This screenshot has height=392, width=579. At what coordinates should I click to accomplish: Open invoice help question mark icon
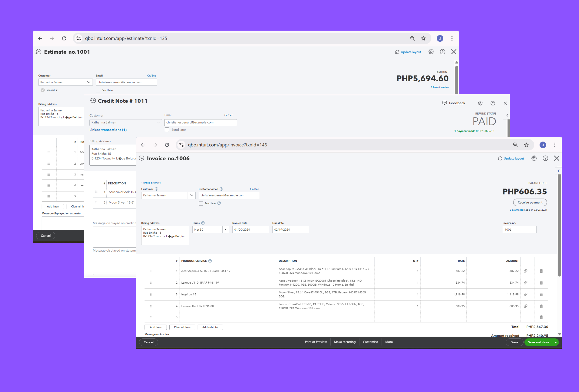(545, 158)
